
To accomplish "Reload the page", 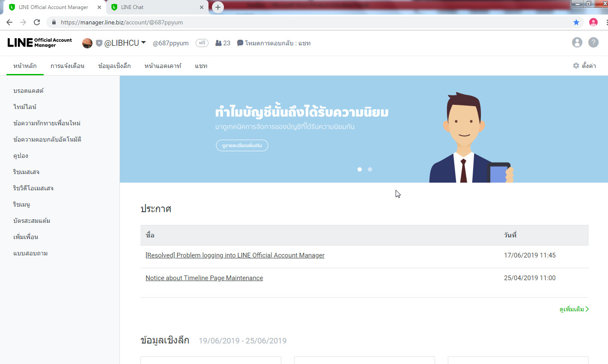I will [x=37, y=22].
